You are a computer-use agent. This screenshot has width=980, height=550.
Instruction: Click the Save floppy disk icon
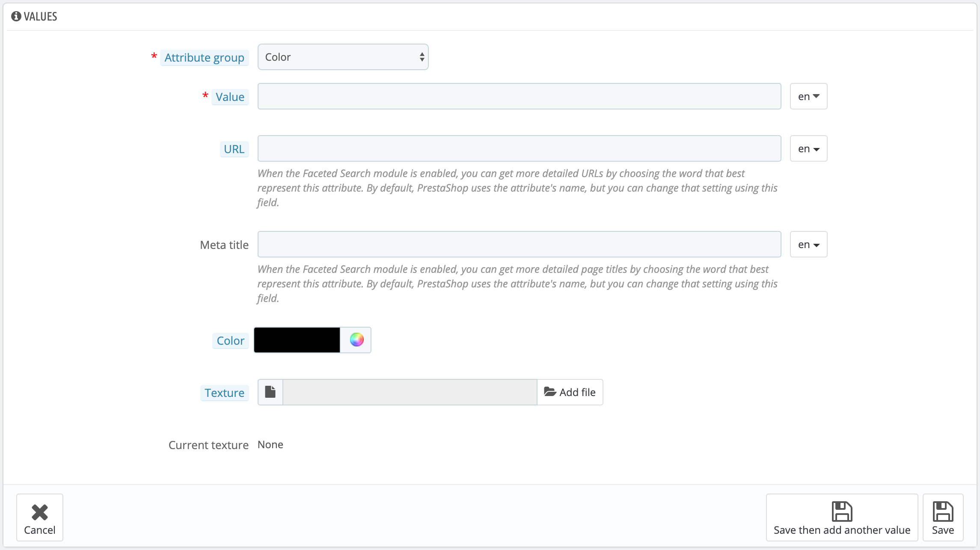(943, 512)
